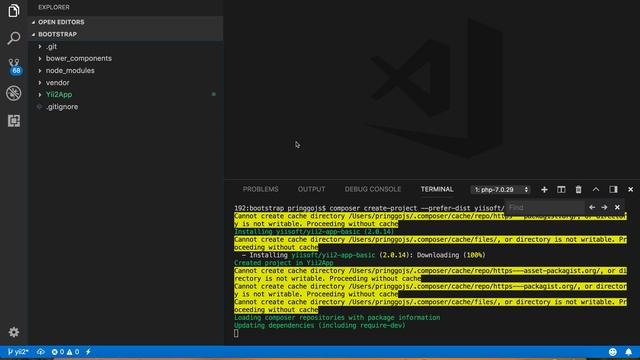Open Source Control view with 68 badge
This screenshot has width=640, height=360.
(14, 66)
